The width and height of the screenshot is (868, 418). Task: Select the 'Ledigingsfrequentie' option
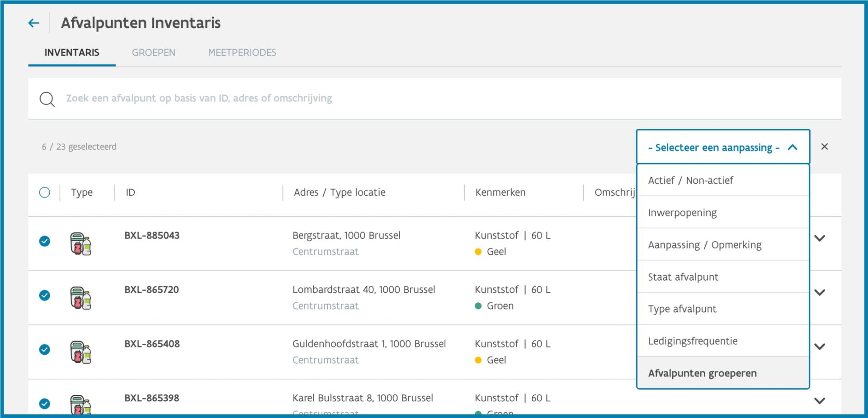pos(723,341)
